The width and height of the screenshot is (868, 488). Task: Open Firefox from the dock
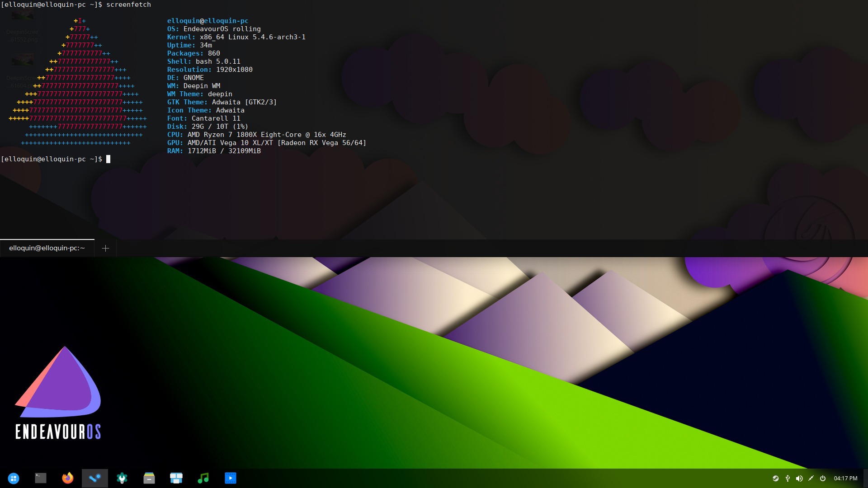click(x=68, y=478)
